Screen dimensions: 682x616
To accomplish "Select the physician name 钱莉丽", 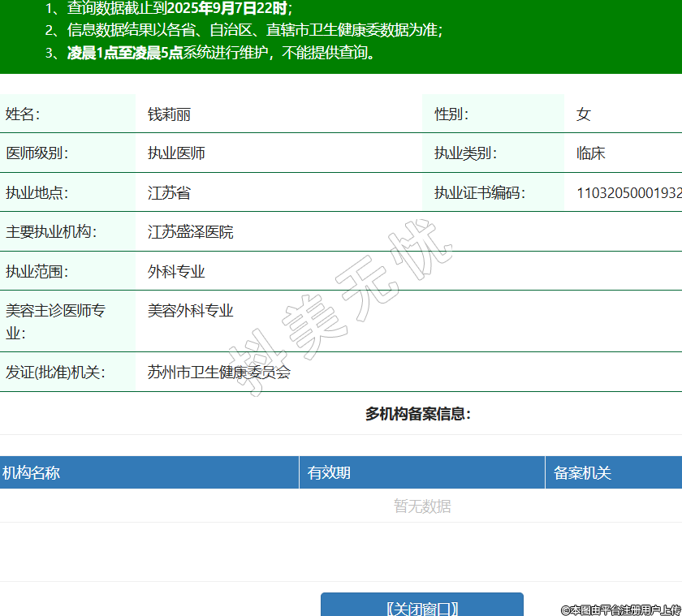I will (169, 114).
